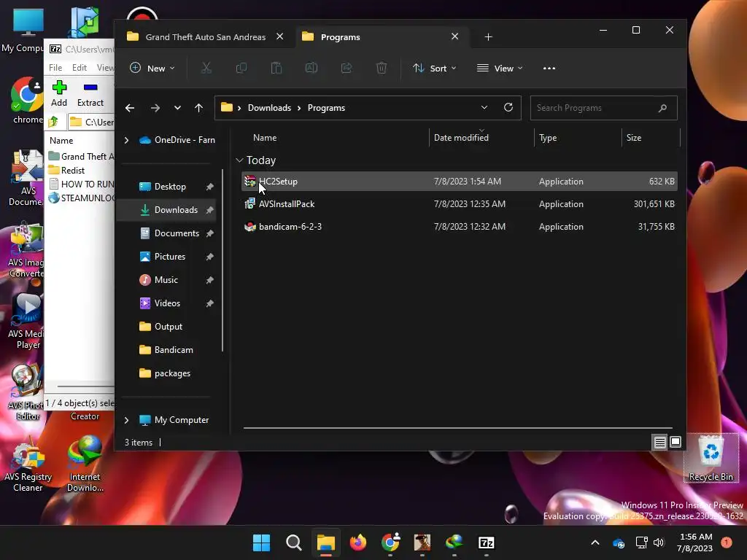Open Pictures in the navigation pane
Image resolution: width=747 pixels, height=560 pixels.
(169, 257)
